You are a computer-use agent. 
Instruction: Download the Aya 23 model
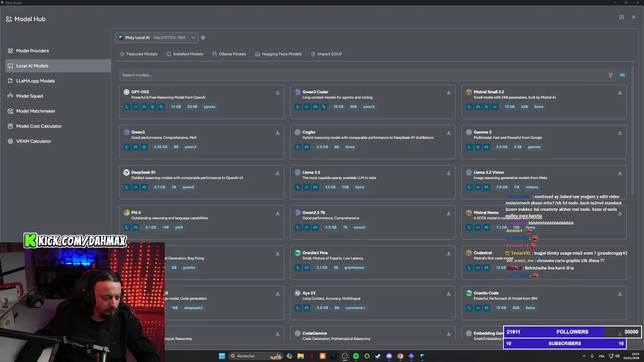[449, 294]
